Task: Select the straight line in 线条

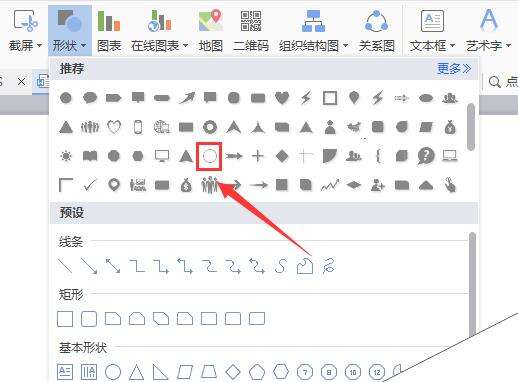Action: click(65, 266)
